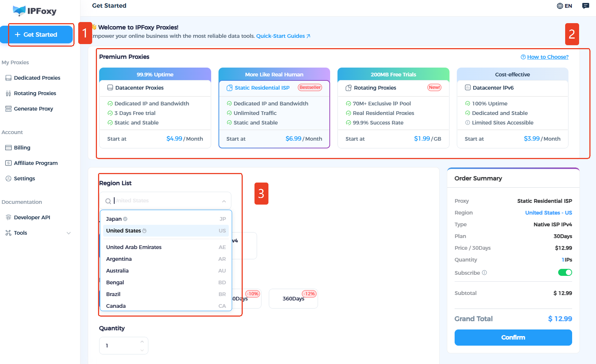Open Affiliate Program page
596x364 pixels.
click(36, 163)
